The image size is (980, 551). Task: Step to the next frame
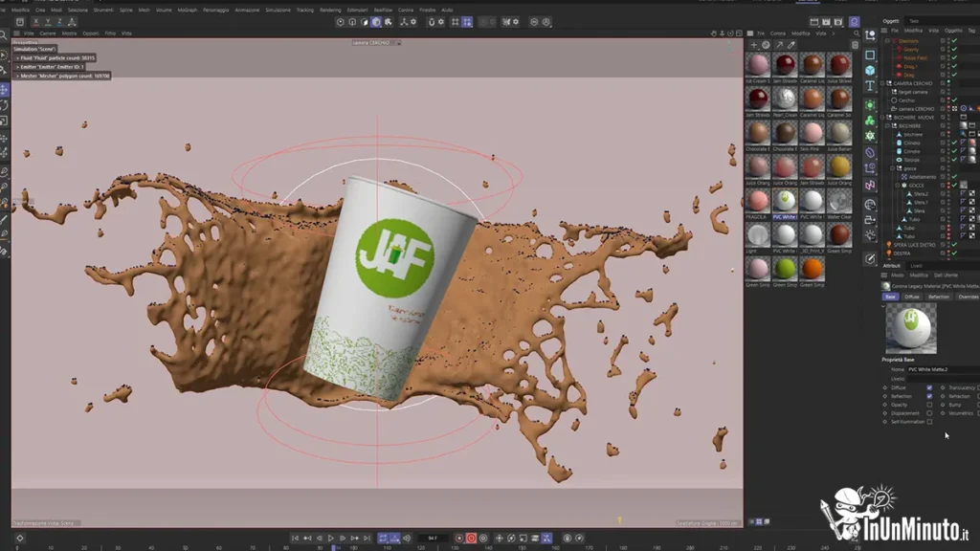[343, 538]
